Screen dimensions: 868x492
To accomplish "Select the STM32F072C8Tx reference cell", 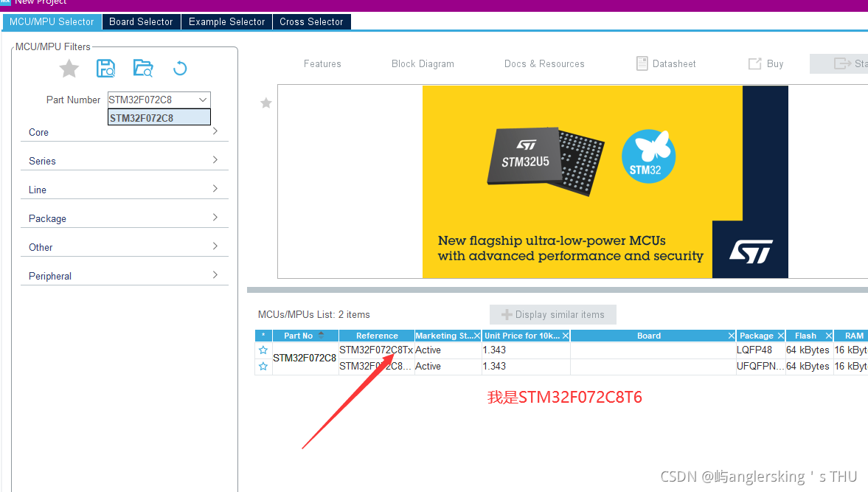I will tap(376, 350).
